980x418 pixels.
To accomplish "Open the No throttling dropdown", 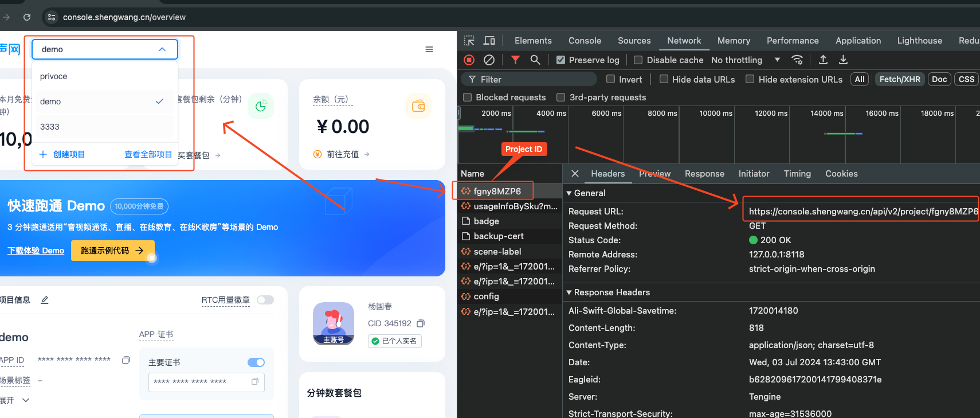I will point(745,60).
